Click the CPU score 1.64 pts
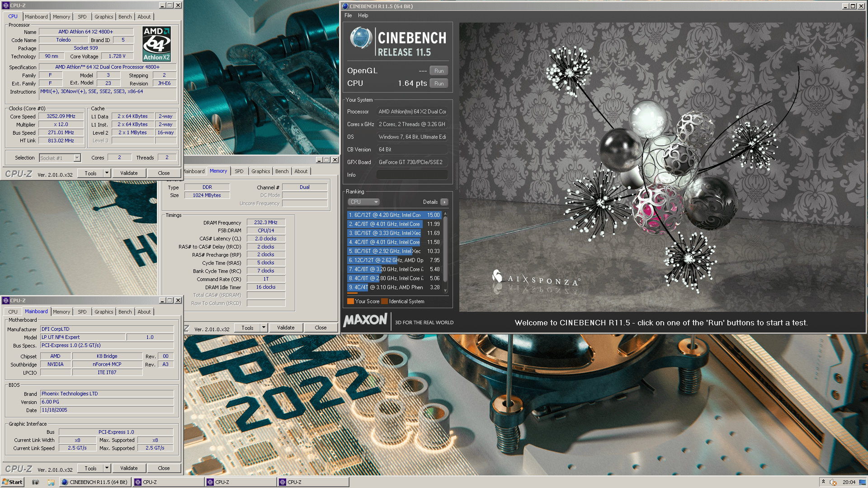Screen dimensions: 868x488 [412, 84]
